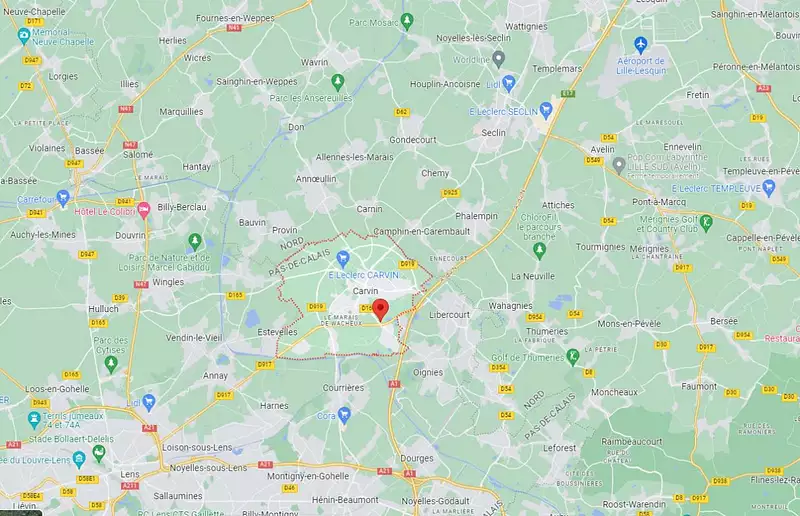Select the Seclin town label

coord(493,133)
